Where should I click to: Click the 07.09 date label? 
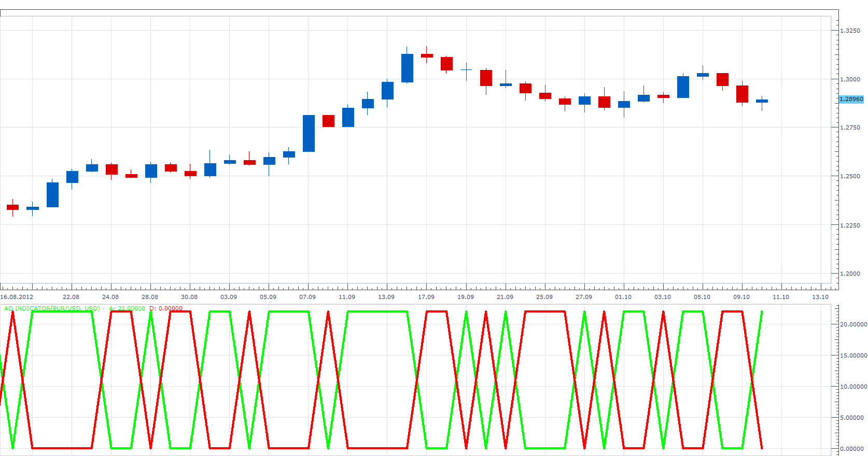click(x=307, y=297)
